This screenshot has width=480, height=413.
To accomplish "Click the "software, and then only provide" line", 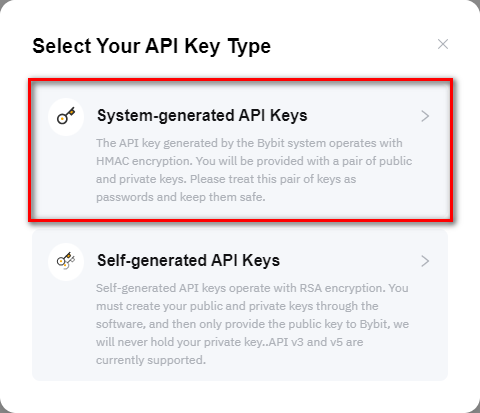I will [x=252, y=324].
